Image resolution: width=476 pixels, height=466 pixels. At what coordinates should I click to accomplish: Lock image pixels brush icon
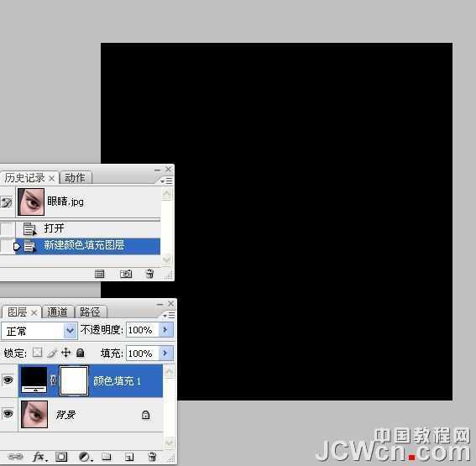[52, 353]
